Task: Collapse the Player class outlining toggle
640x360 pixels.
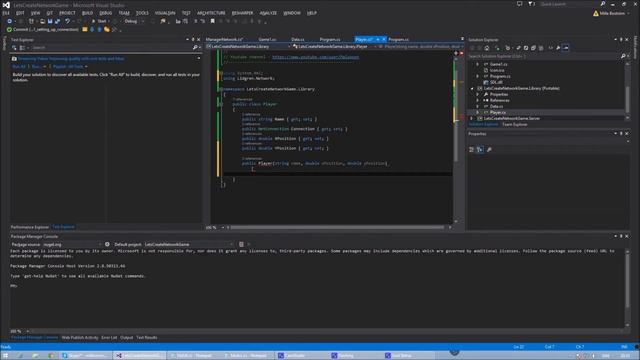Action: tap(221, 104)
